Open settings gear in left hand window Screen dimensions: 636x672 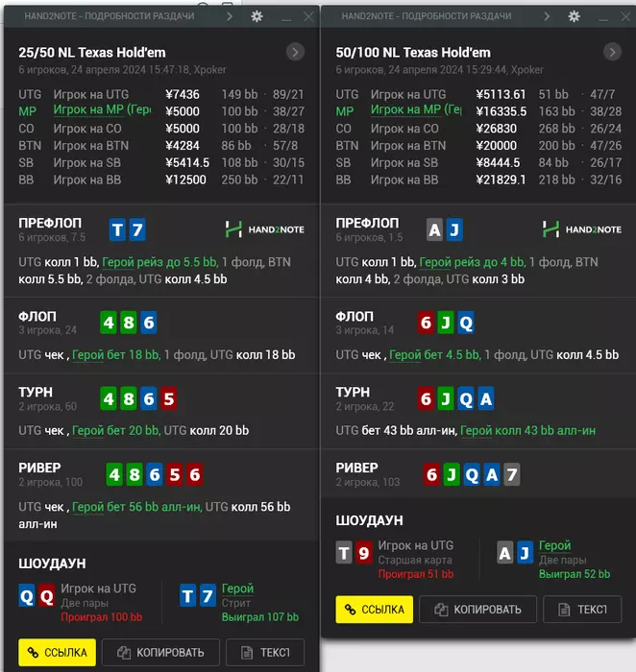tap(257, 16)
